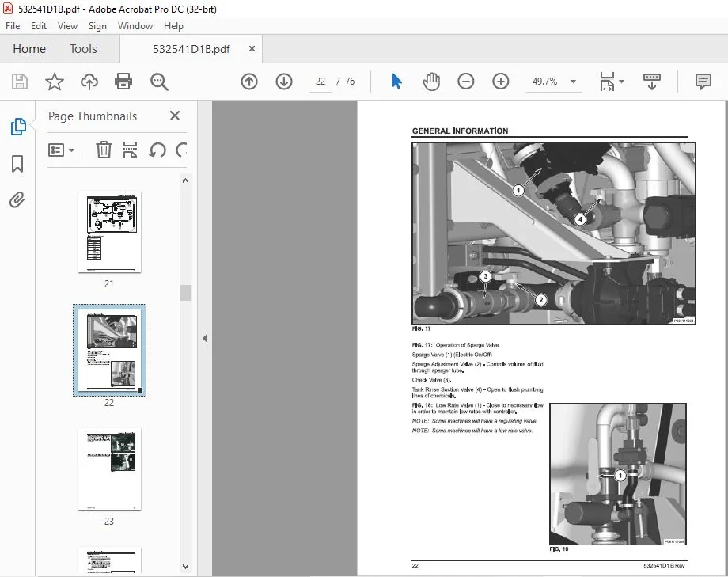Zoom in with the plus circle

(500, 82)
